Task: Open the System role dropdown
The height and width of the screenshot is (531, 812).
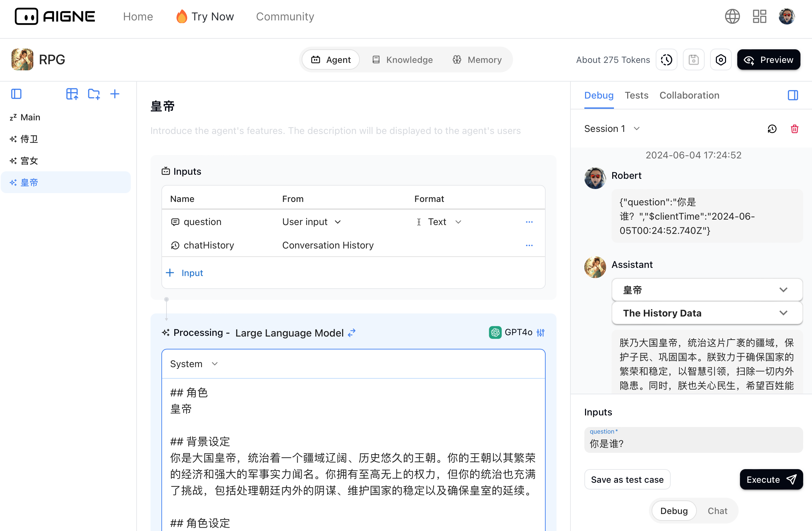Action: click(194, 364)
